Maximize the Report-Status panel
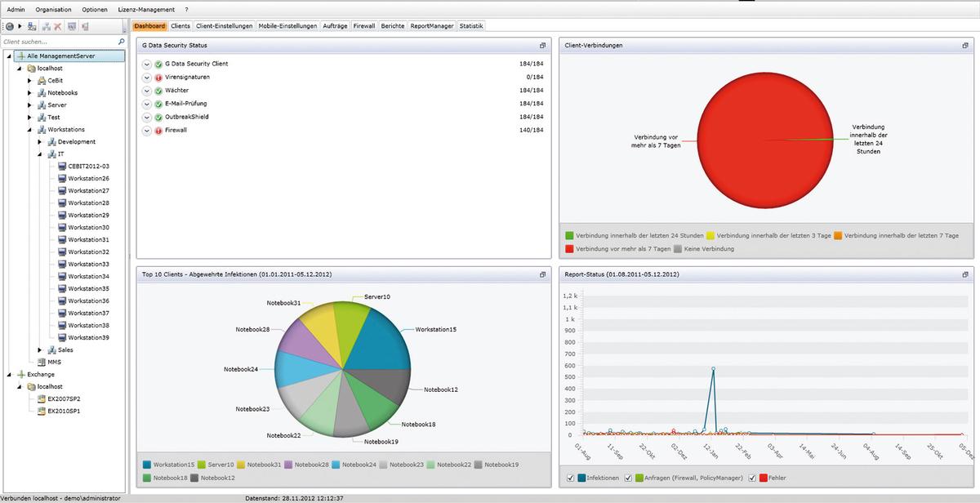 965,274
